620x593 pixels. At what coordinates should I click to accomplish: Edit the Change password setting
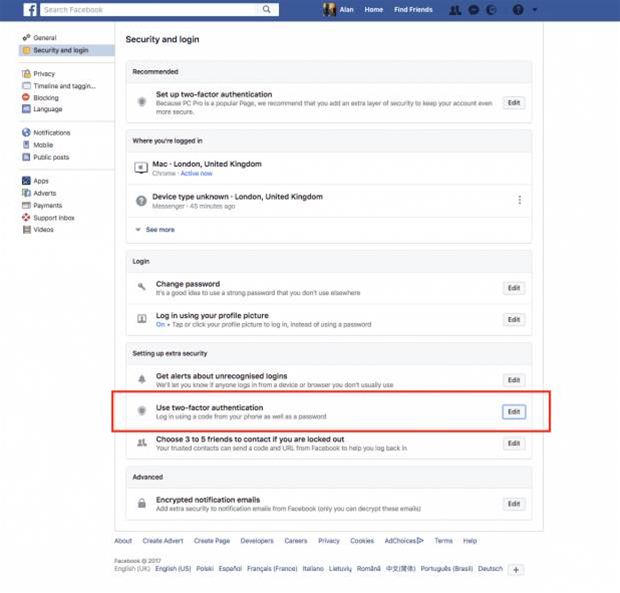[513, 288]
